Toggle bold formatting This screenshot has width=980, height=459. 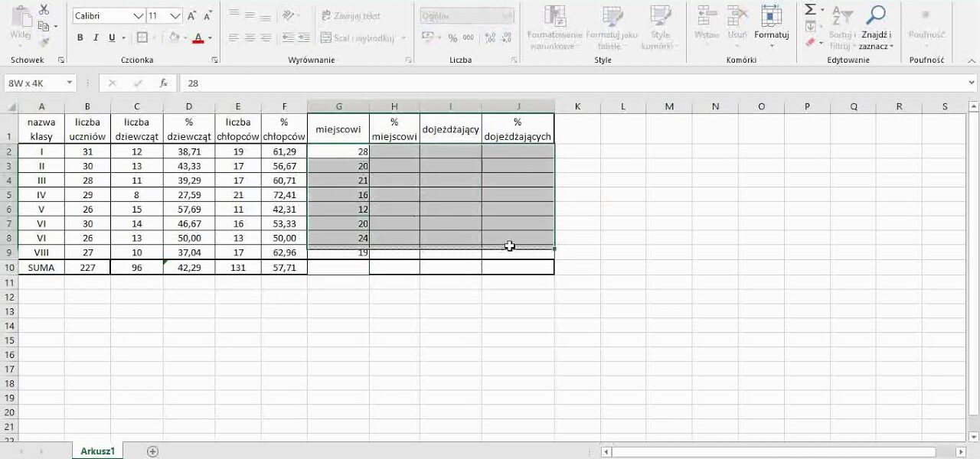[x=80, y=37]
